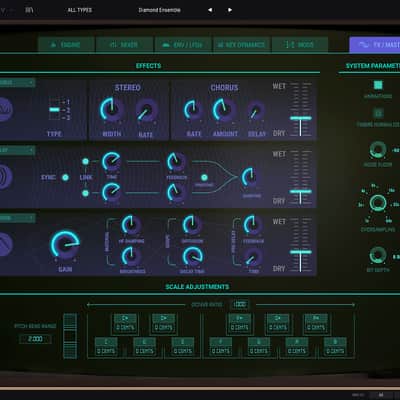Click the DIFFUSION knob
The width and height of the screenshot is (400, 400).
click(x=192, y=224)
